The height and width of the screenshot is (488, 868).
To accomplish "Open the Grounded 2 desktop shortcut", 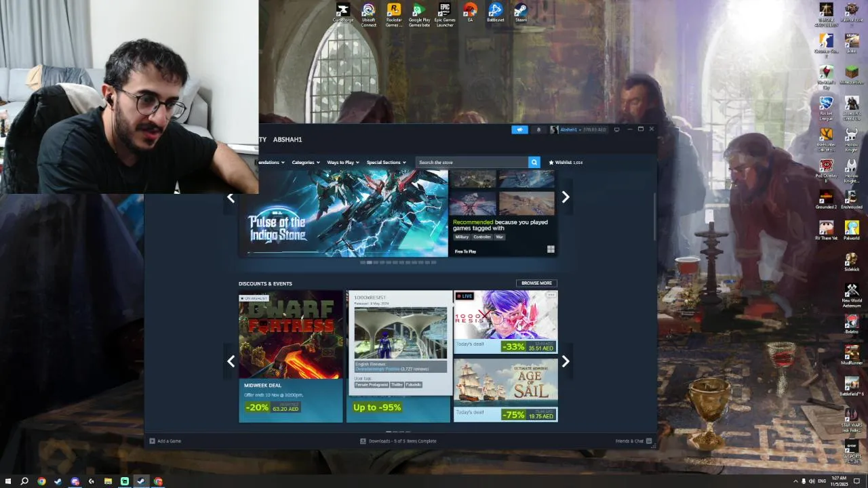I will tap(826, 199).
